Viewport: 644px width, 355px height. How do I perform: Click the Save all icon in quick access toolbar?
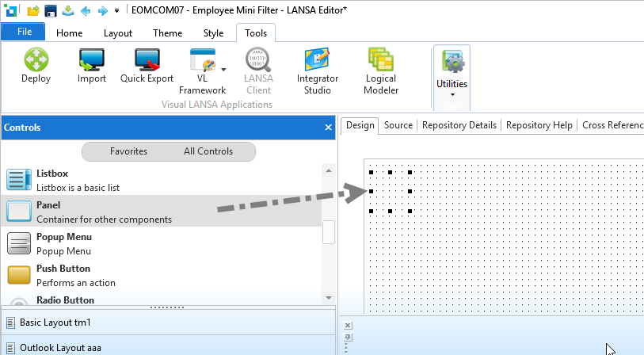pos(68,10)
